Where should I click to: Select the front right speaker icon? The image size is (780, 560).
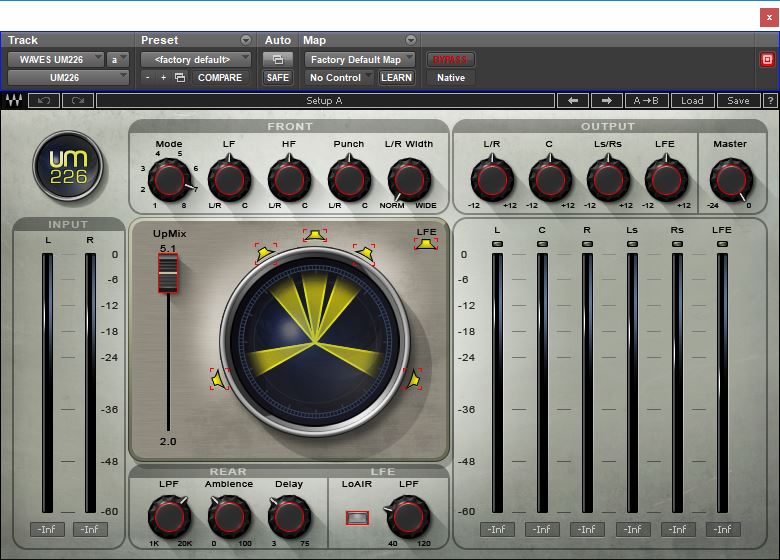tap(365, 254)
